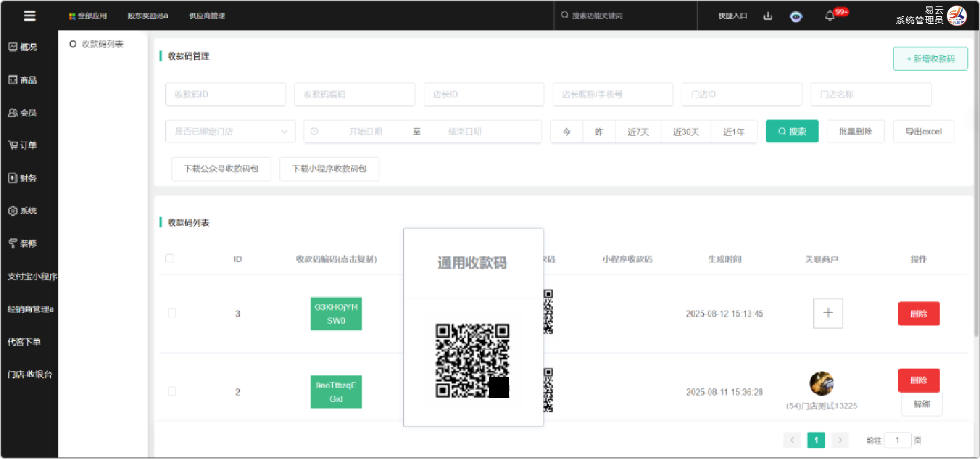
Task: Click the 解绑 button
Action: click(921, 404)
